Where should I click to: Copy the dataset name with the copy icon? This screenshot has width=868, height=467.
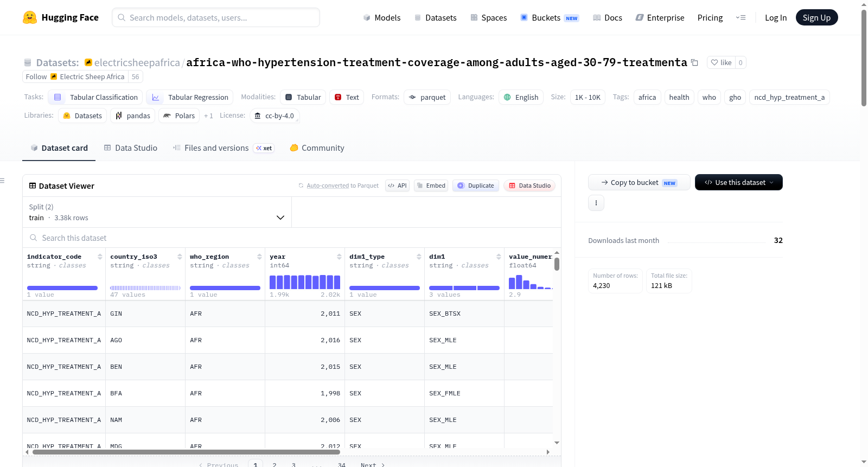click(x=694, y=62)
